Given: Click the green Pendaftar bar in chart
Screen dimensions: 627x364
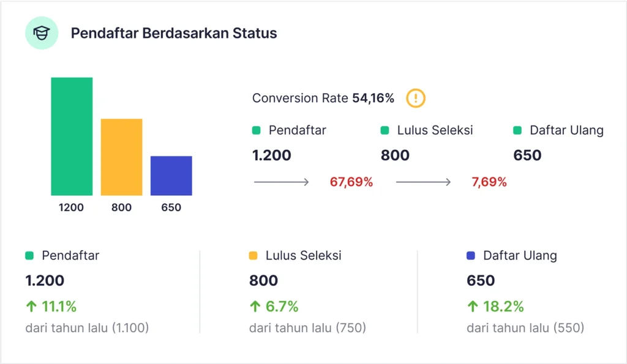Looking at the screenshot, I should tap(72, 136).
